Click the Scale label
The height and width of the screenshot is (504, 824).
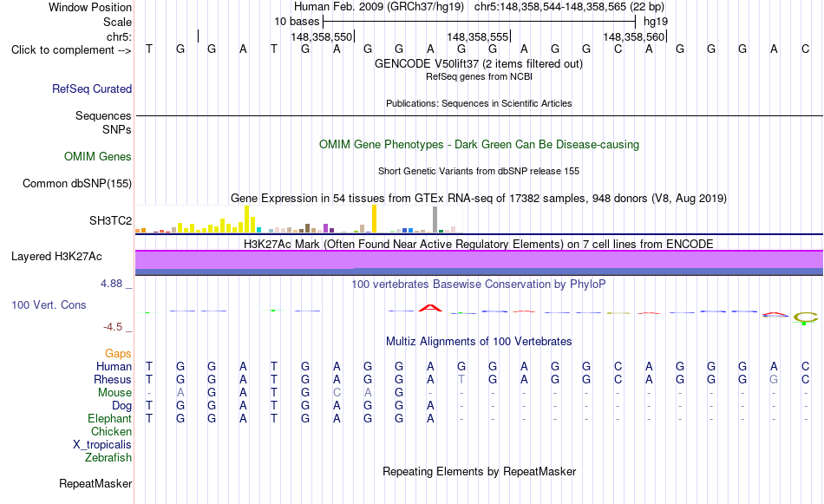coord(117,22)
